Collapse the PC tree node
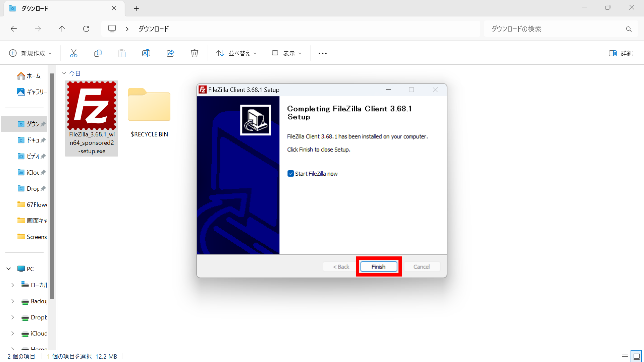Viewport: 644px width, 362px height. click(x=9, y=269)
